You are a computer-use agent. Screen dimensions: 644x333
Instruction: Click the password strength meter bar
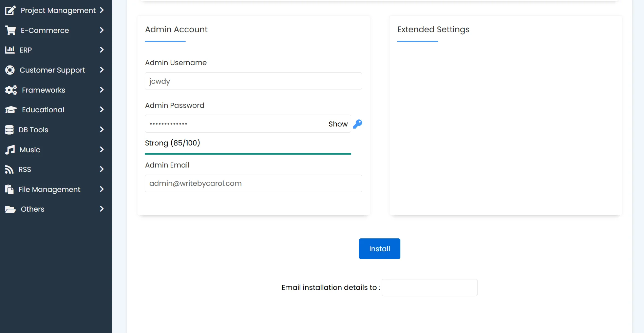click(x=248, y=154)
